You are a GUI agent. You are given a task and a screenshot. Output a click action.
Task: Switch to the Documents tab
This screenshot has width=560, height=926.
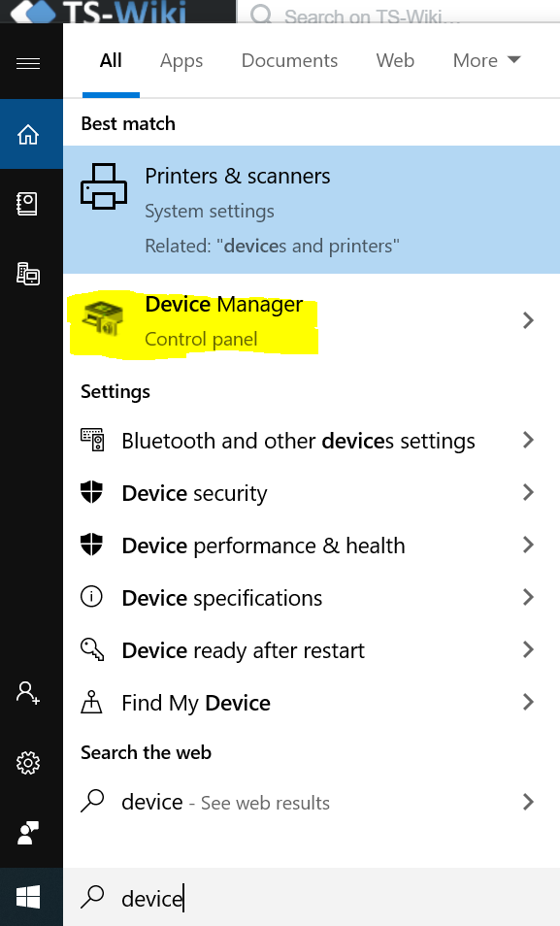(289, 60)
